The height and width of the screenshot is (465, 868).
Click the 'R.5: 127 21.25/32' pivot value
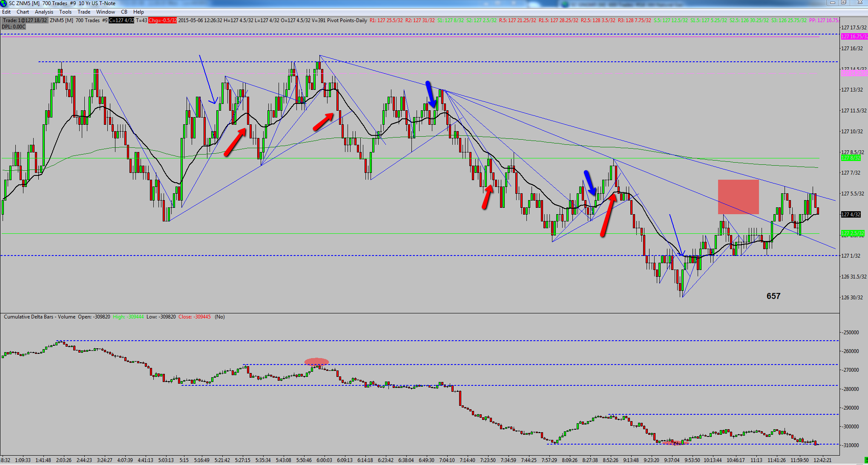(517, 20)
